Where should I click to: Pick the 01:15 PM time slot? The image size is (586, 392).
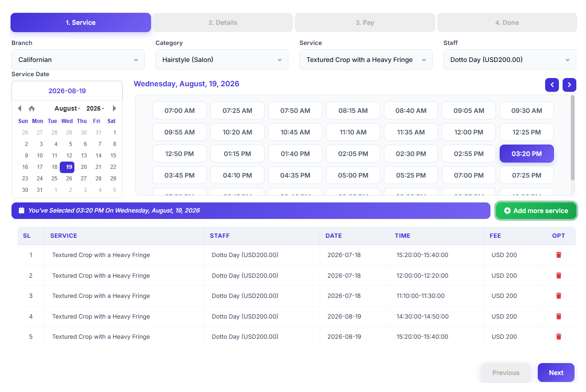pos(237,154)
